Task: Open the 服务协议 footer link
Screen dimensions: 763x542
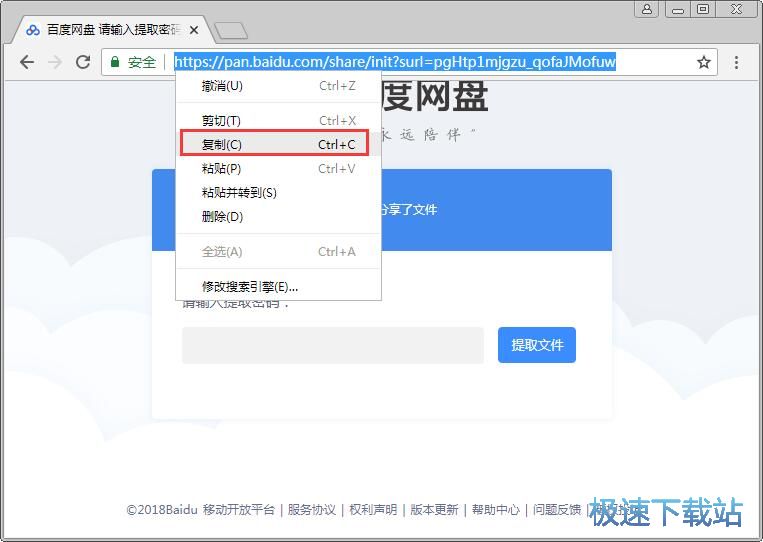Action: point(312,509)
